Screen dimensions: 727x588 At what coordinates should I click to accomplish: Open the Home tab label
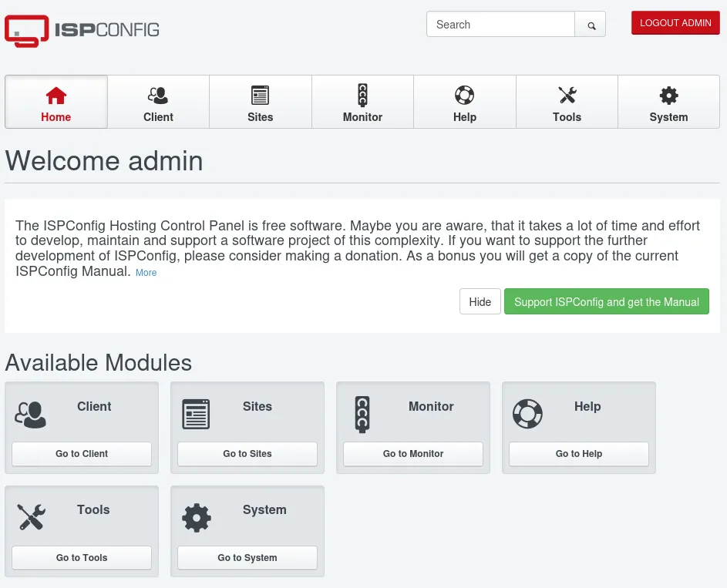(56, 117)
